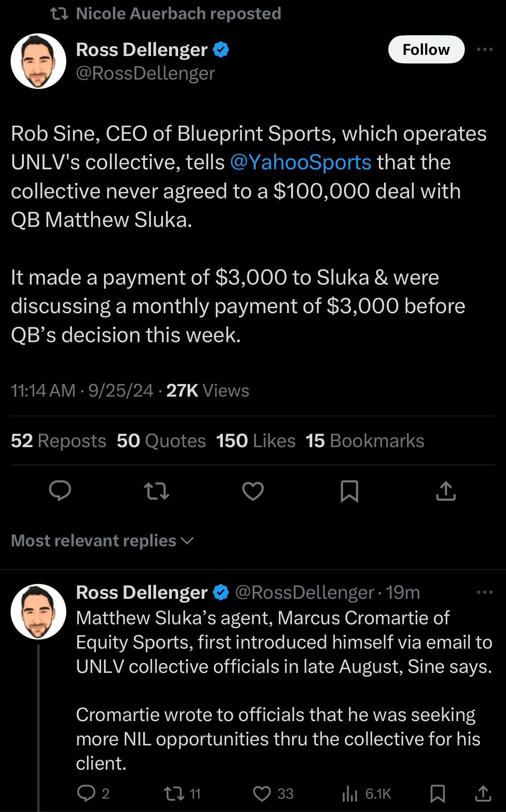Image resolution: width=506 pixels, height=812 pixels.
Task: Share the reply post
Action: click(x=483, y=794)
